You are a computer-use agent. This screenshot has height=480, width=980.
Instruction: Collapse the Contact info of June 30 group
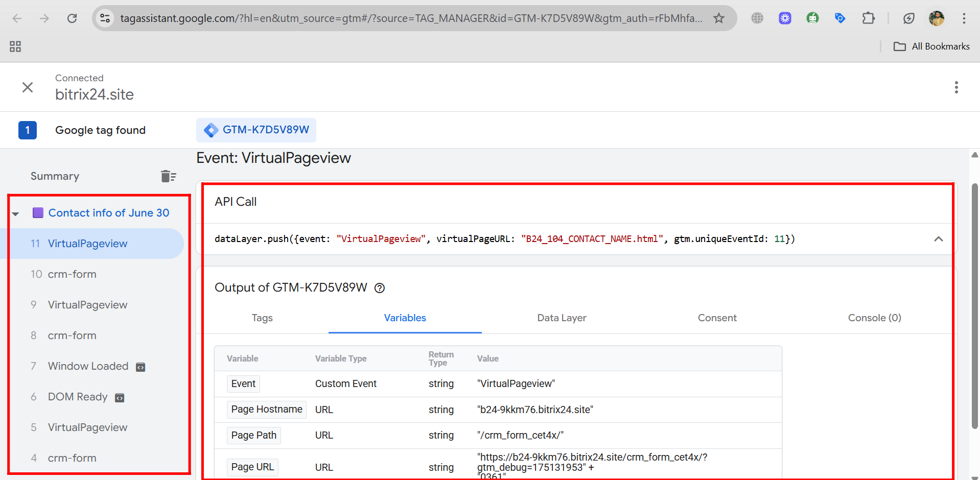[15, 213]
